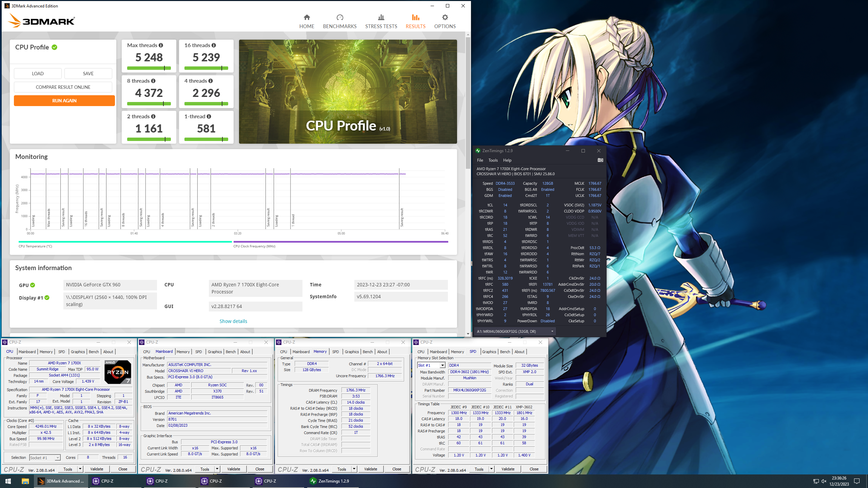Take ZenTimings screenshot with camera icon
Viewport: 868px width, 488px height.
click(600, 160)
